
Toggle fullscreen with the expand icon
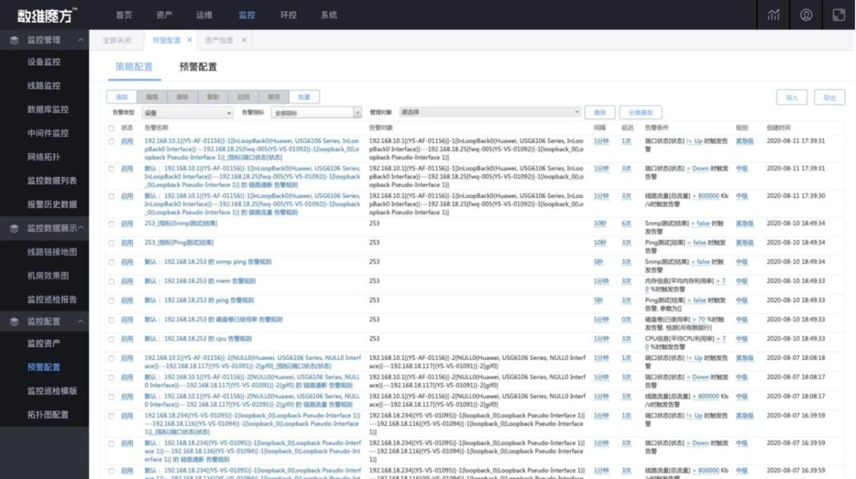[x=839, y=15]
